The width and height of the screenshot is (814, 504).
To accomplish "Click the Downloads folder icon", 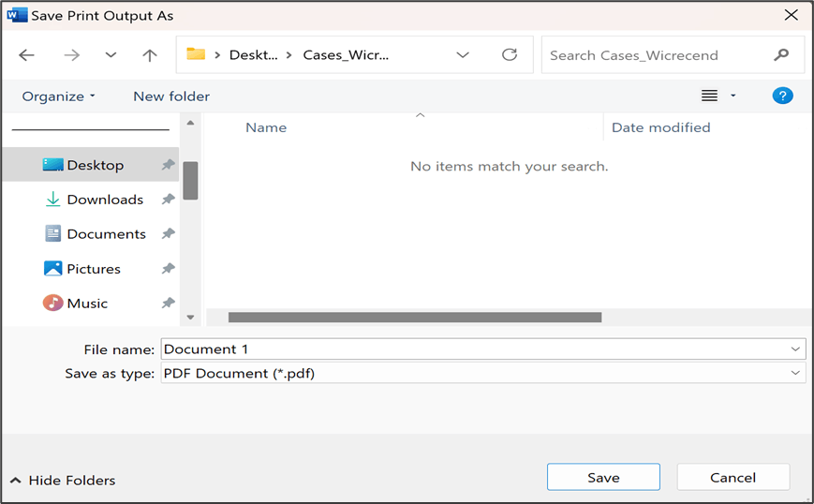I will pyautogui.click(x=53, y=200).
